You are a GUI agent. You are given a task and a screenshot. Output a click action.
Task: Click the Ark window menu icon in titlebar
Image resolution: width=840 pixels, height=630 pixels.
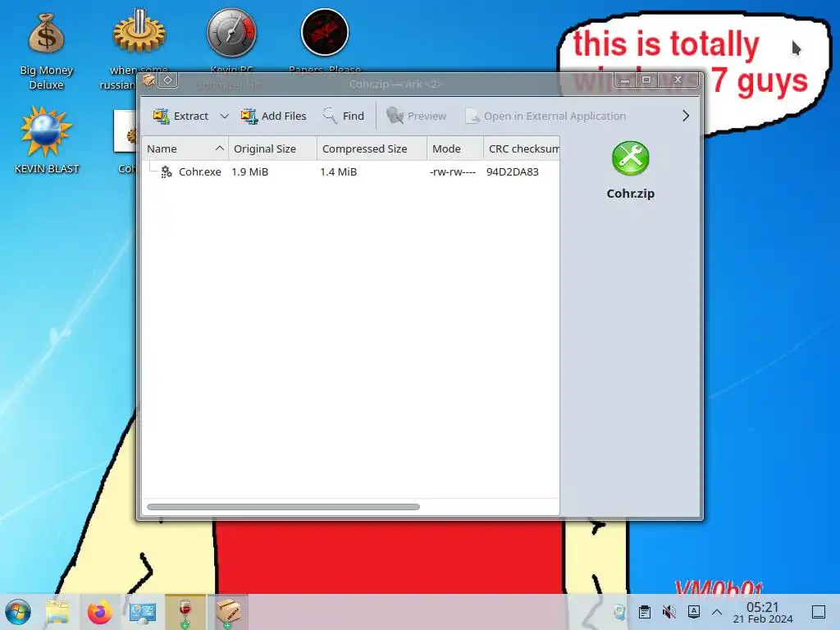click(x=148, y=80)
